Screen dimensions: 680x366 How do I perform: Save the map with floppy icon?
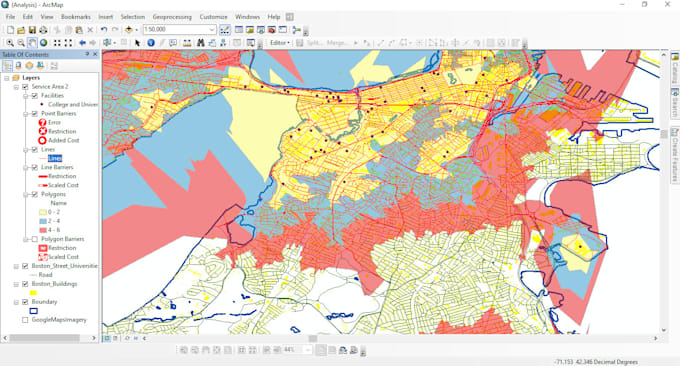[32, 30]
